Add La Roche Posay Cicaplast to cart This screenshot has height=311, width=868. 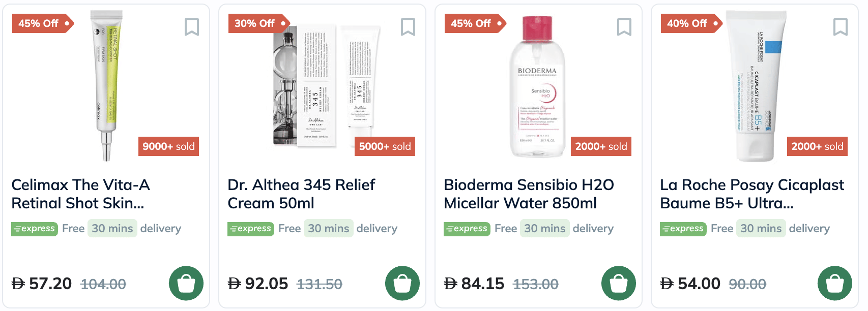835,283
